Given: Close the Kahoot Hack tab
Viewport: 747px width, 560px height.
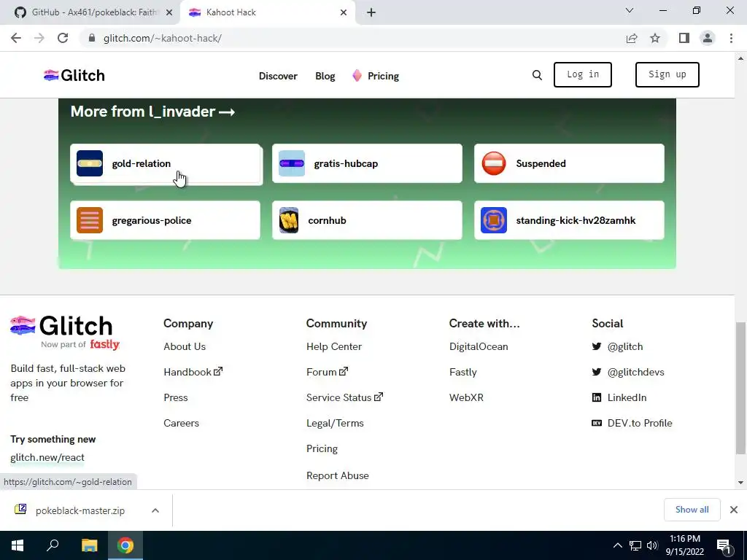Looking at the screenshot, I should coord(344,12).
